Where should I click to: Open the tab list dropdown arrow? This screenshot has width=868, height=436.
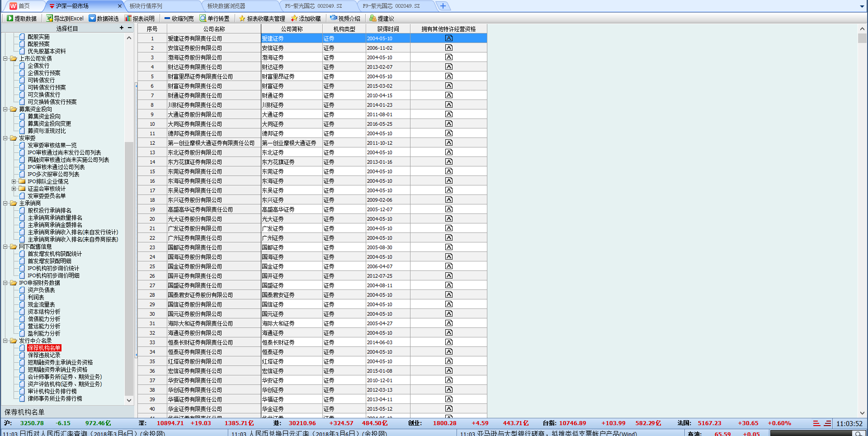click(x=862, y=6)
